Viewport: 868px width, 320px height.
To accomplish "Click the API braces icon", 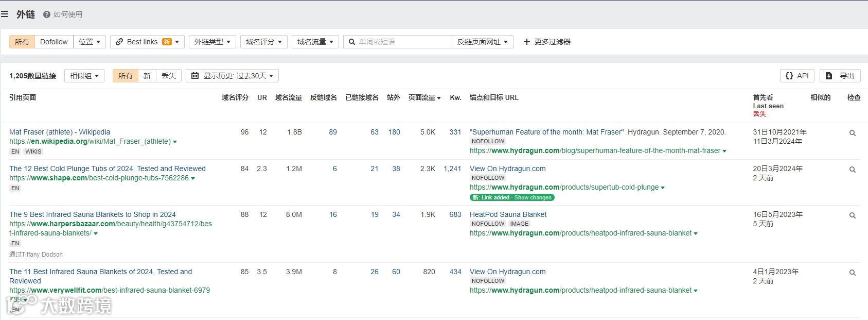I will click(x=789, y=76).
